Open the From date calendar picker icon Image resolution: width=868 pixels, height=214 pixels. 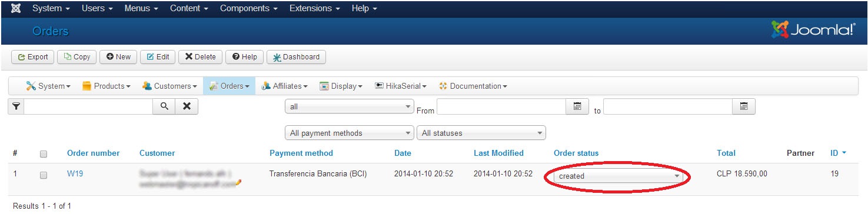577,106
